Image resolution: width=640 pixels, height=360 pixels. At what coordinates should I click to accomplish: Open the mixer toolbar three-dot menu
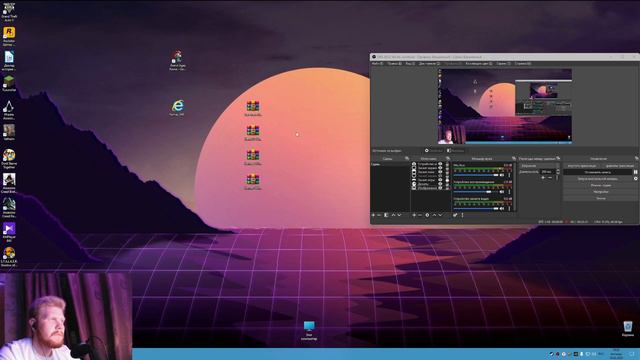(x=462, y=215)
